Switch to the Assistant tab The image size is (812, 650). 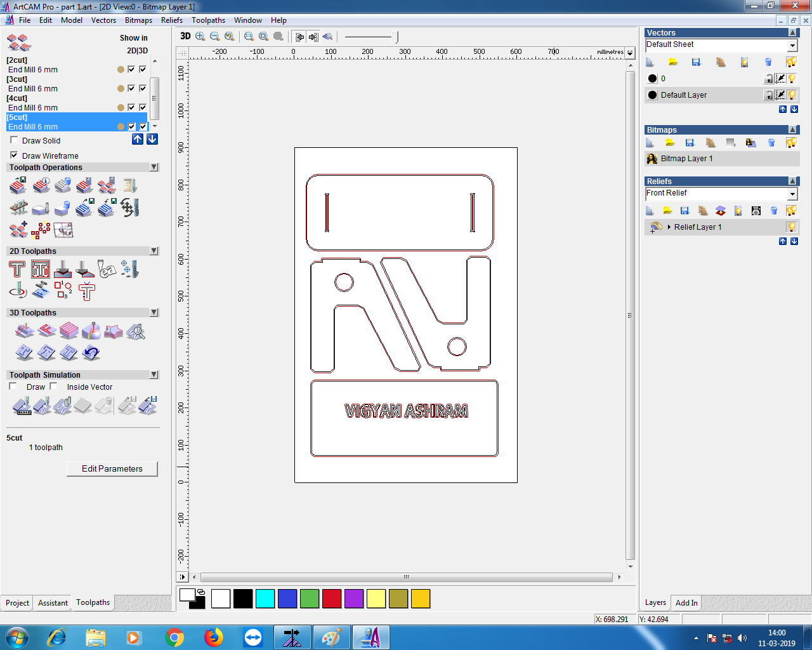tap(53, 603)
